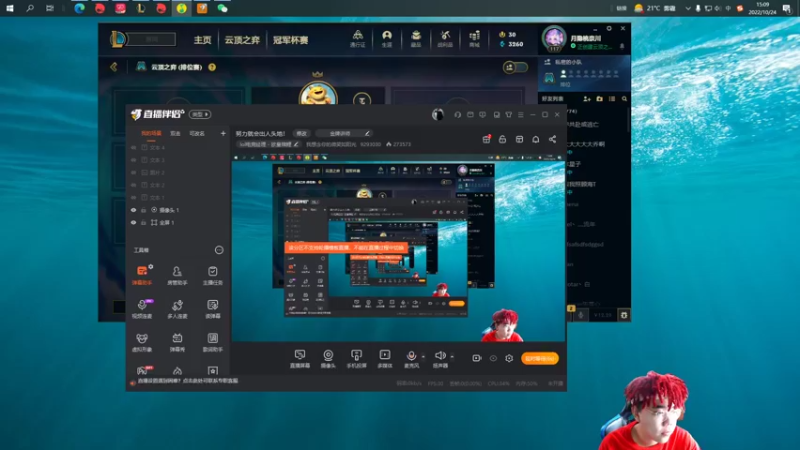
Task: Click the summoner avatar in the League client
Action: pyautogui.click(x=554, y=38)
